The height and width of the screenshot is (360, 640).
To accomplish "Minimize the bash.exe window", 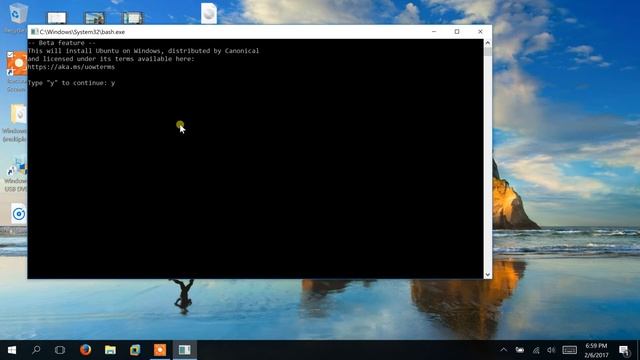I will [434, 31].
